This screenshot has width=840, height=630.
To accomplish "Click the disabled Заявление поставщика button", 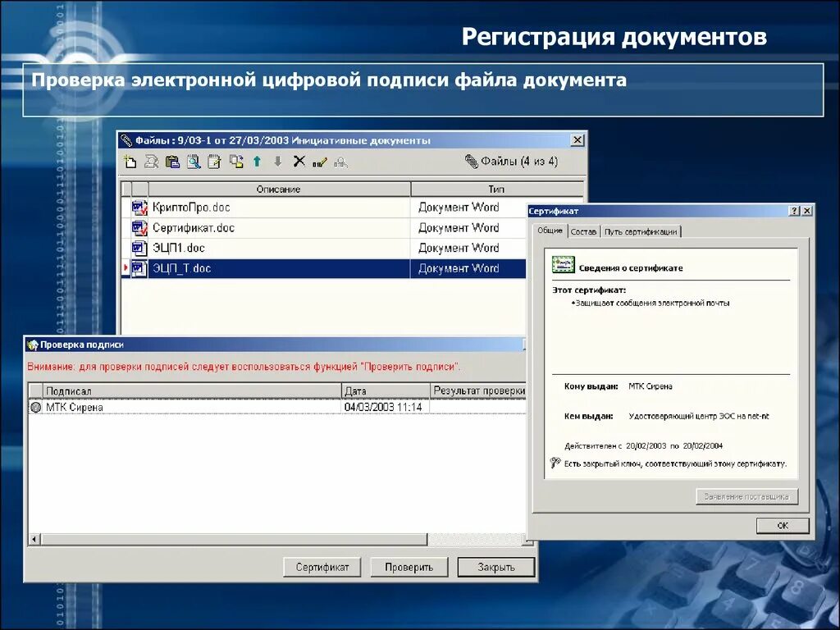I will 746,496.
